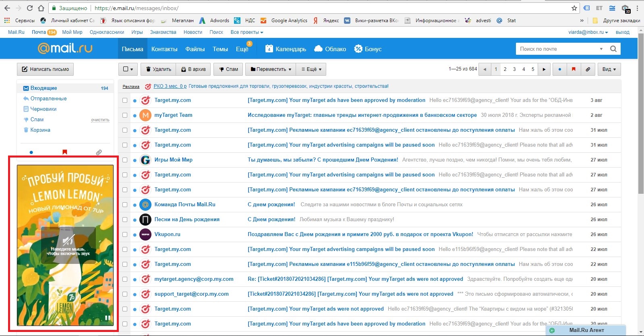Click the myTarget Team sender avatar
Image resolution: width=644 pixels, height=336 pixels.
[x=145, y=115]
